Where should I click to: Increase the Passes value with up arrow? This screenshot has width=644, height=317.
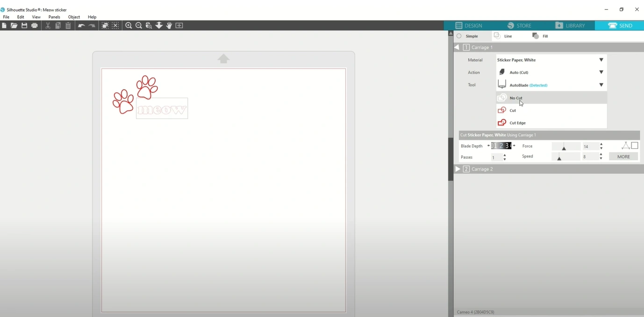[505, 155]
